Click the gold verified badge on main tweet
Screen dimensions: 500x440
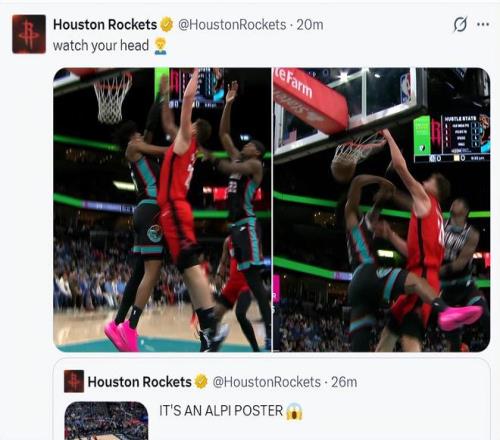pyautogui.click(x=166, y=25)
